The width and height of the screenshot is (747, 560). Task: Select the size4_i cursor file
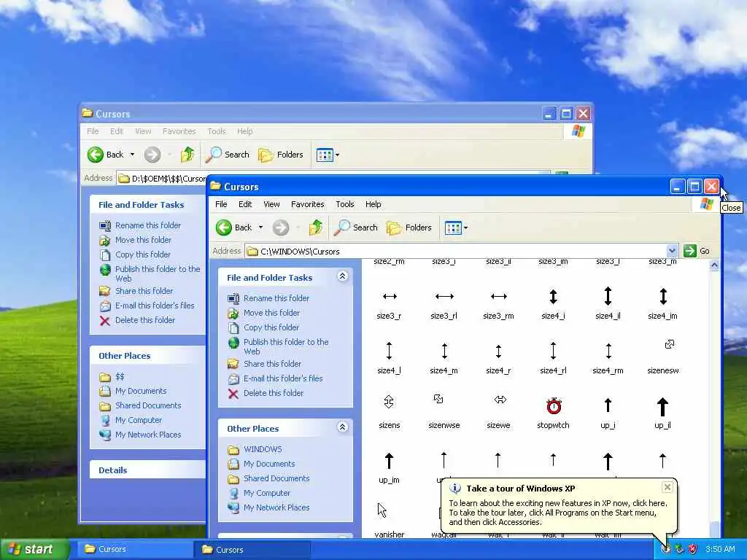point(553,304)
